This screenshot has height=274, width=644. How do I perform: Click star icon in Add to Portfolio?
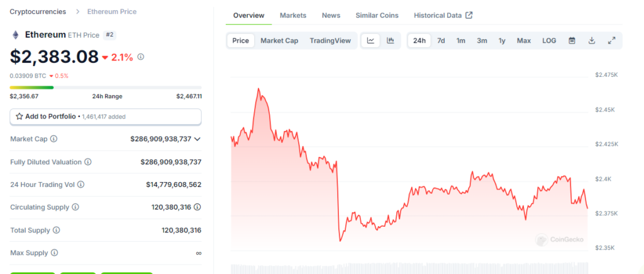pos(19,117)
